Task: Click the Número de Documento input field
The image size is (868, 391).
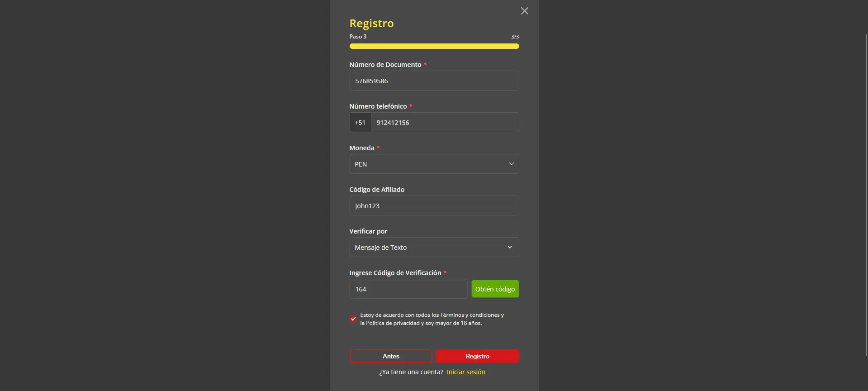Action: (434, 81)
